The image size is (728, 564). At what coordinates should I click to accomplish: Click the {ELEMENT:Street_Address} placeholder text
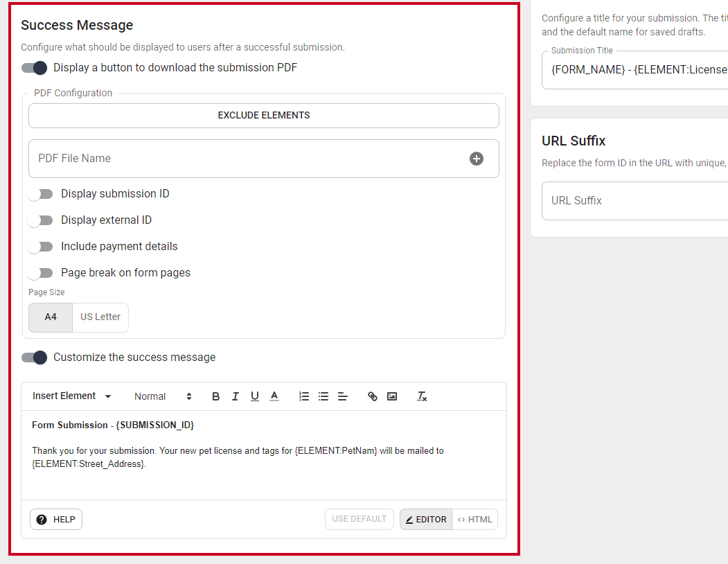click(x=88, y=464)
